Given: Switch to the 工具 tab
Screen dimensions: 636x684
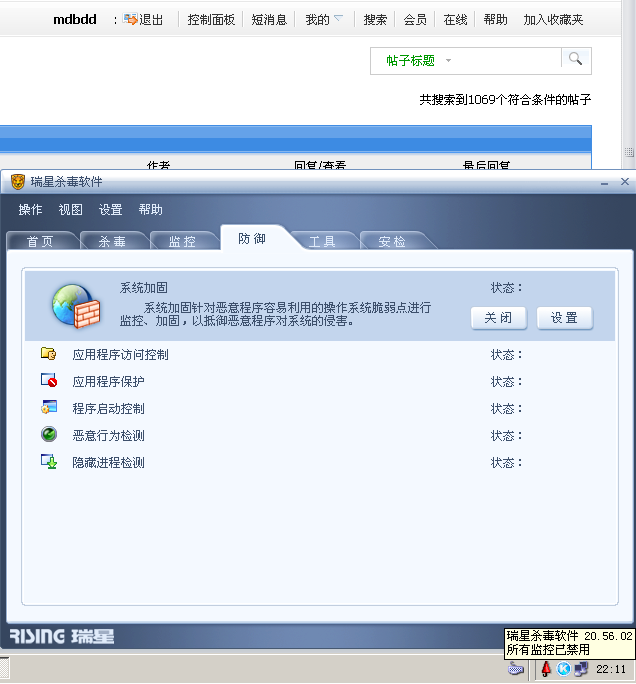Looking at the screenshot, I should pos(322,241).
